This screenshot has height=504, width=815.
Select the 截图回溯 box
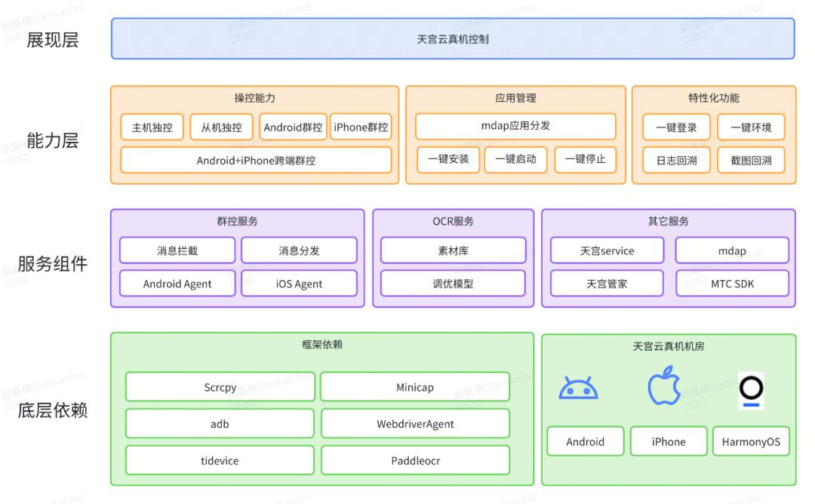tap(751, 160)
